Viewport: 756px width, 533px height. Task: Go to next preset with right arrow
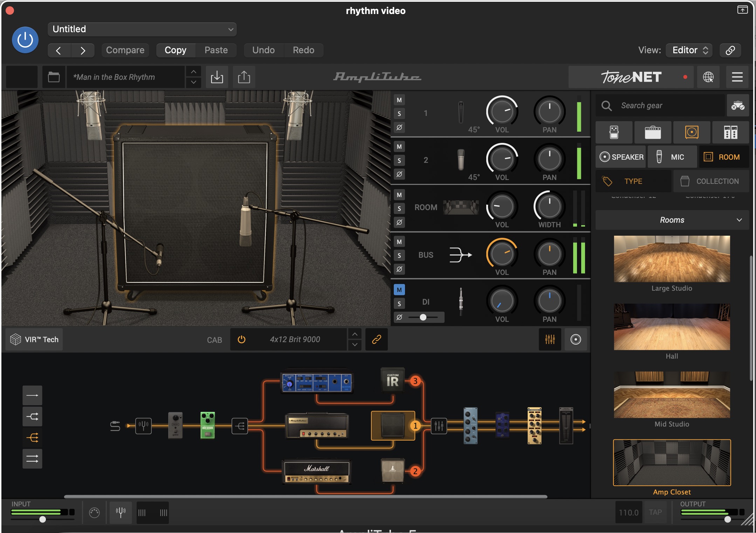pos(83,50)
